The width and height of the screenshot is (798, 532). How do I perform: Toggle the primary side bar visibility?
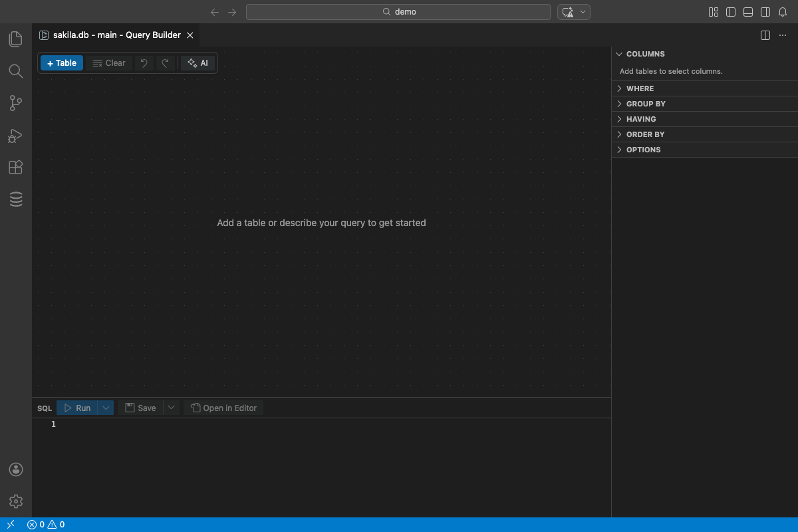coord(731,11)
